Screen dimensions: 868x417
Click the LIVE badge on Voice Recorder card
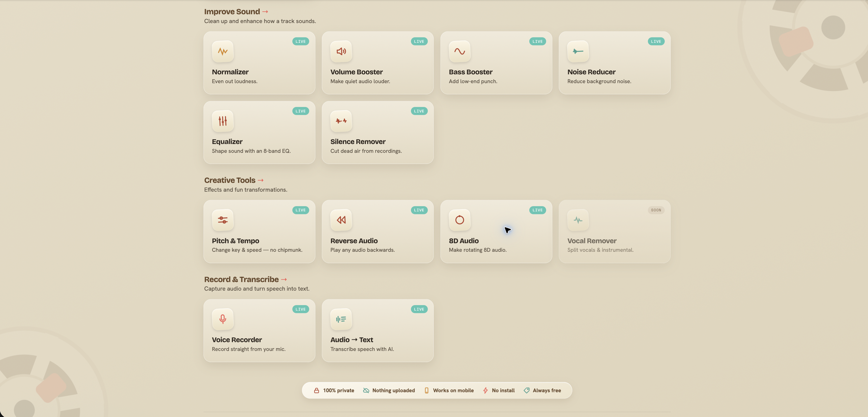click(x=301, y=309)
